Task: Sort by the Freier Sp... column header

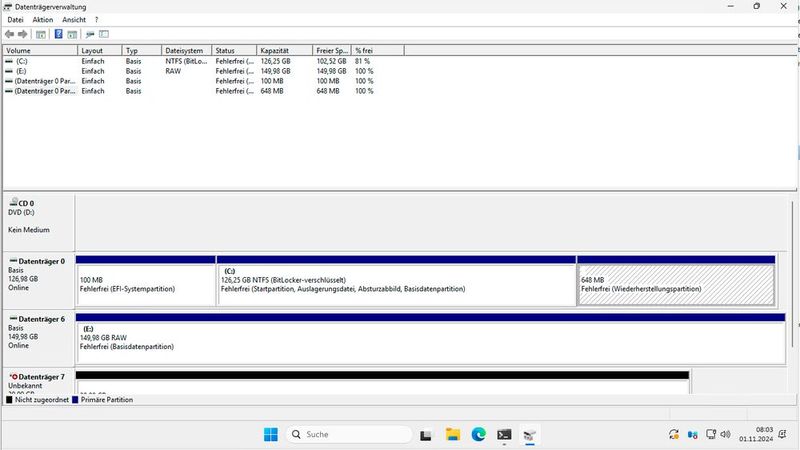Action: tap(332, 51)
